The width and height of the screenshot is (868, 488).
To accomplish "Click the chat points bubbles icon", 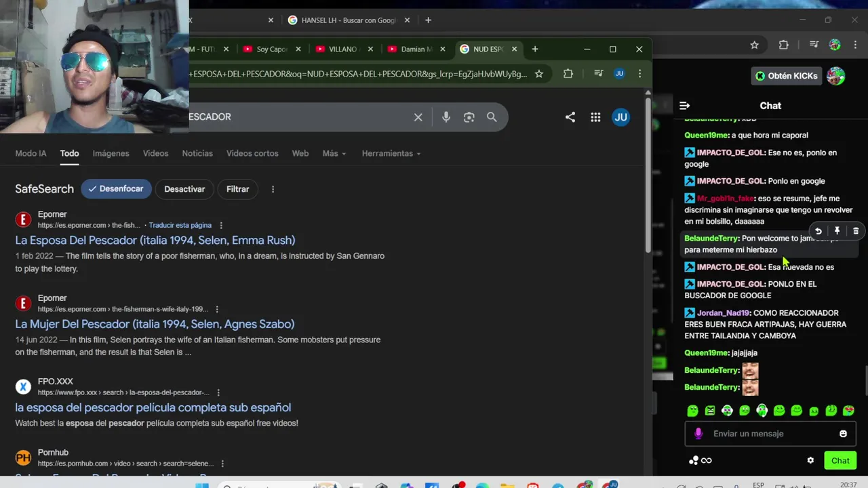I will coord(693,461).
